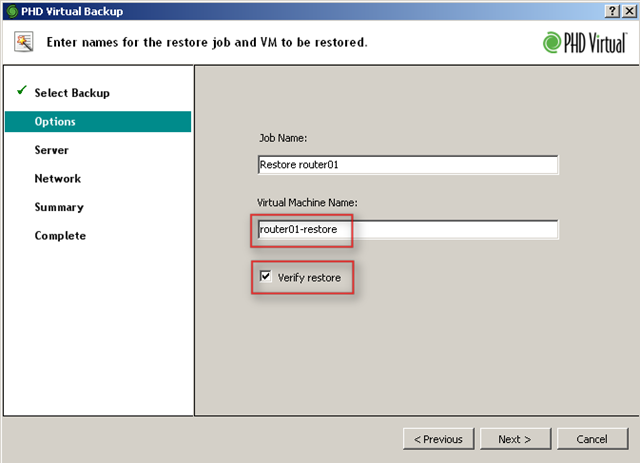
Task: Switch to the Network step
Action: (57, 179)
